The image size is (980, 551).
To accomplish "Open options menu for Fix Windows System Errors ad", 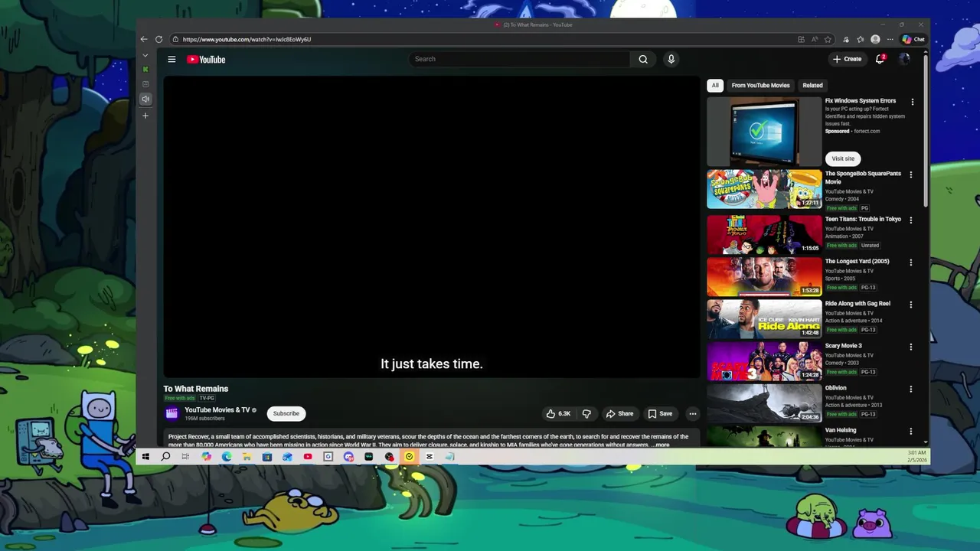I will pyautogui.click(x=912, y=102).
